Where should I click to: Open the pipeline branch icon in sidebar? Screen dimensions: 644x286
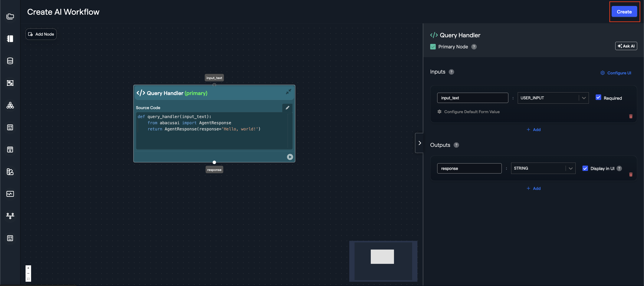click(10, 216)
